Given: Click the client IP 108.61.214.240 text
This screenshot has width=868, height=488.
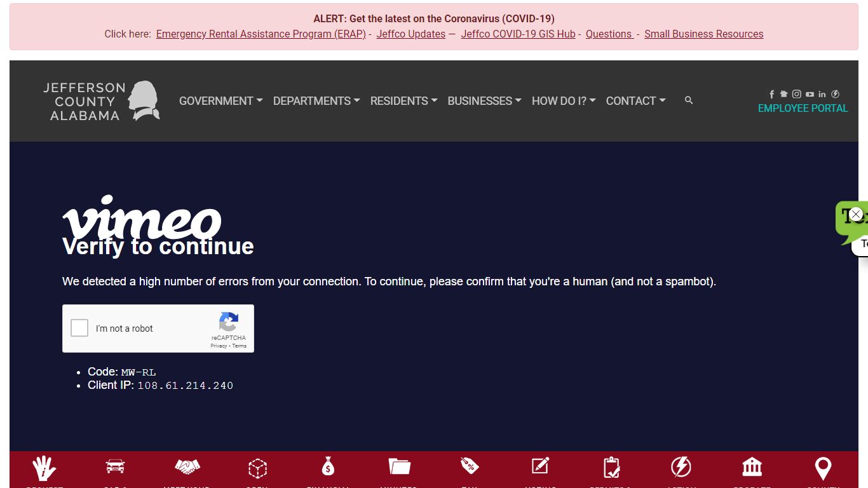Looking at the screenshot, I should tap(186, 386).
